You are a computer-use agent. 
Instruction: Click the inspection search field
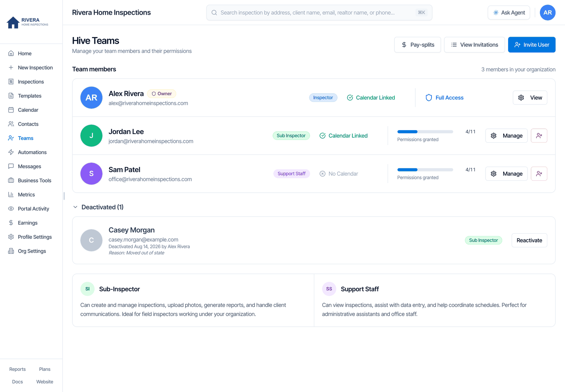[319, 13]
